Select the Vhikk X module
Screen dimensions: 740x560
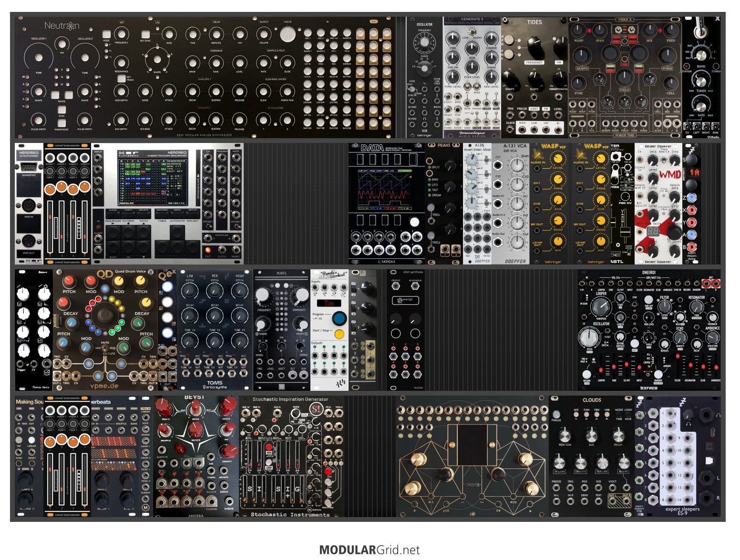tap(625, 78)
